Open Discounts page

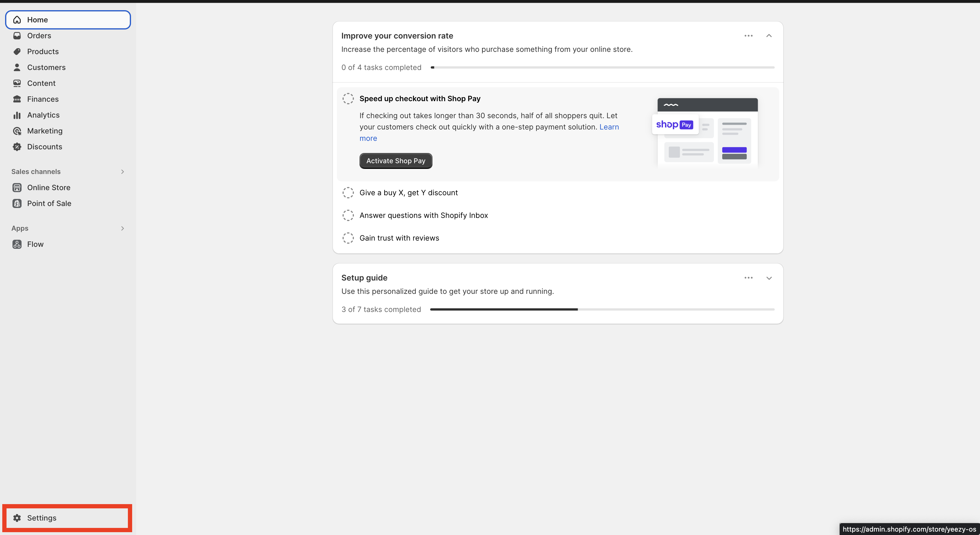(68, 147)
